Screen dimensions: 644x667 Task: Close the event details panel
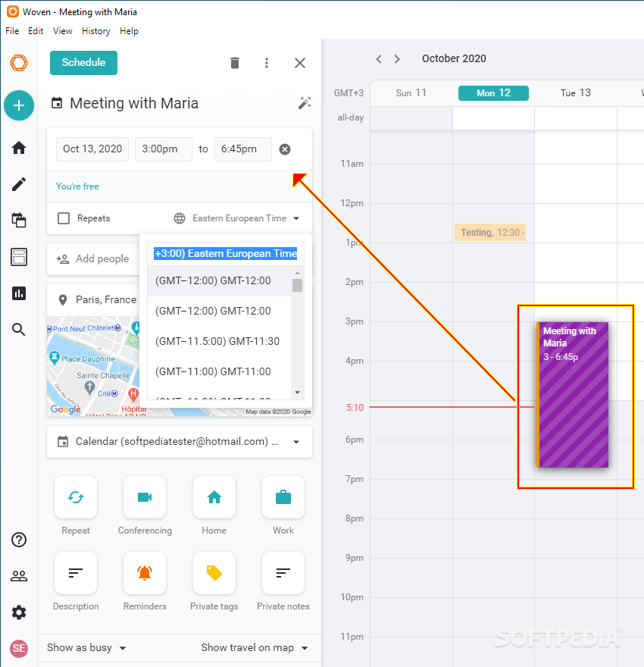300,63
